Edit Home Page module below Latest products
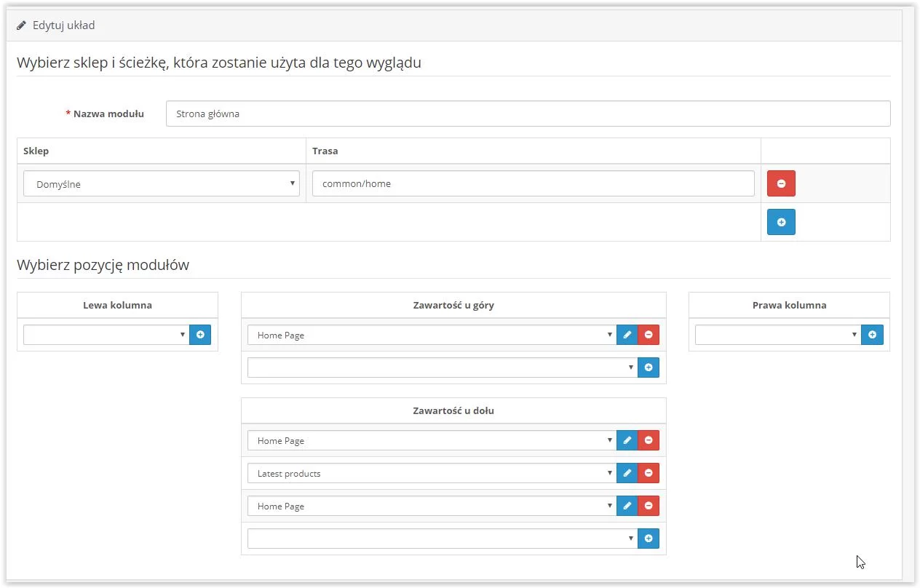This screenshot has width=920, height=588. point(627,506)
